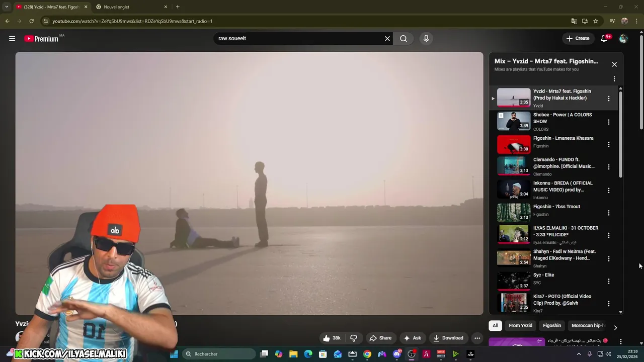Play Figoshin - Lmanetta Khassra thumbnail
Screen dimensions: 644x362
514,144
